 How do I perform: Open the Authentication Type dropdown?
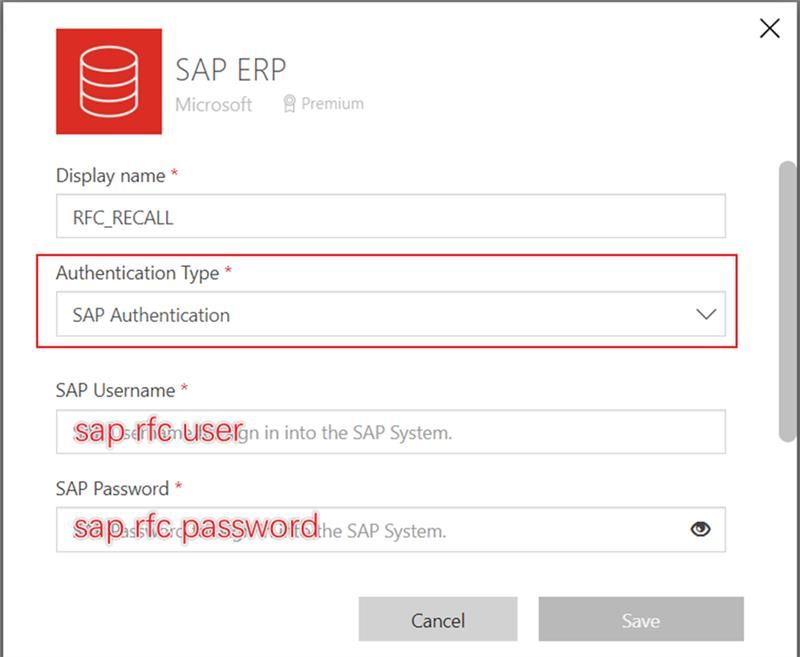(391, 314)
